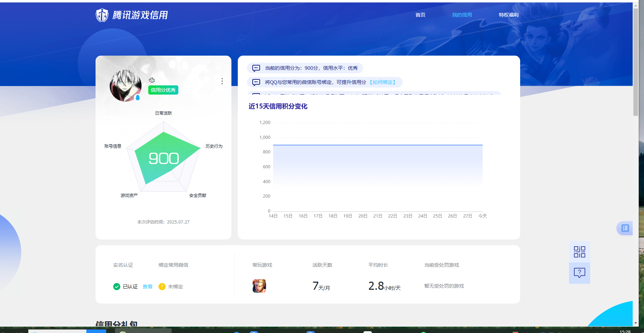The height and width of the screenshot is (333, 644).
Task: Click the 历史行为 radar label
Action: tap(214, 146)
